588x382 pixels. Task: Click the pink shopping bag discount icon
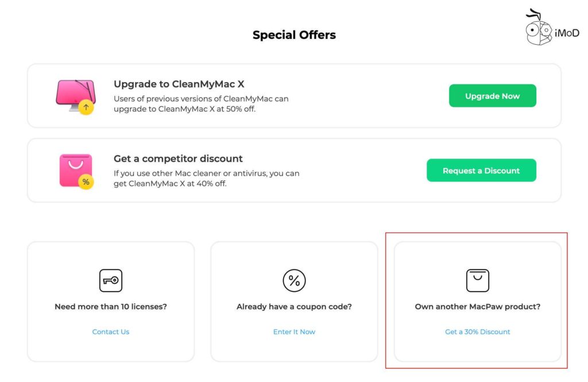(x=75, y=169)
